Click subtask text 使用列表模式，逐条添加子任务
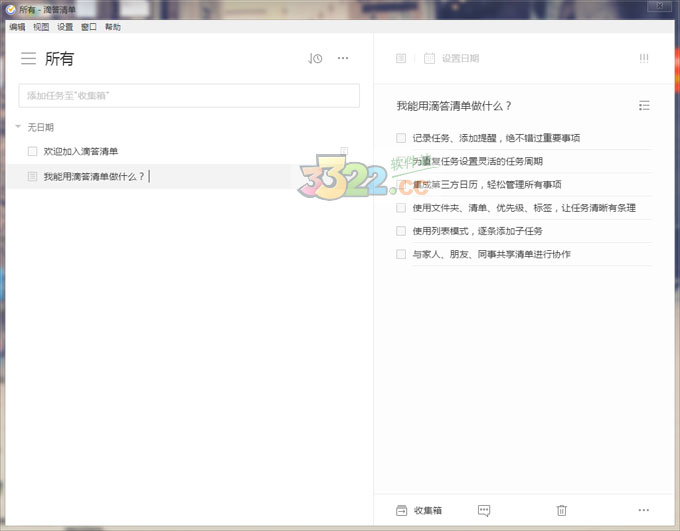 (x=477, y=231)
